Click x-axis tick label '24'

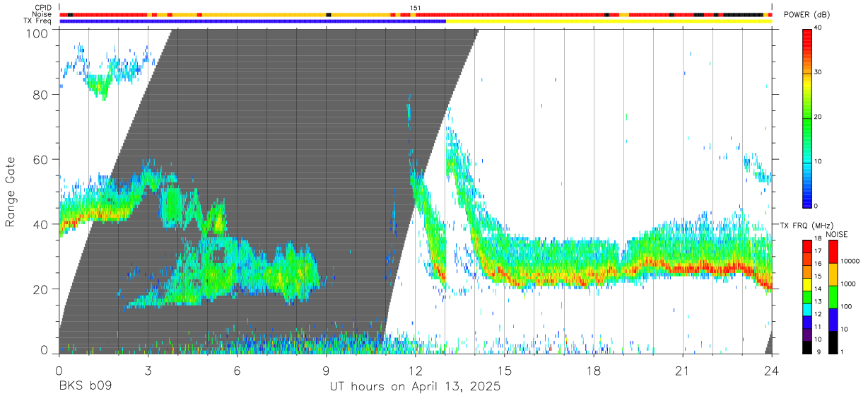pyautogui.click(x=772, y=371)
